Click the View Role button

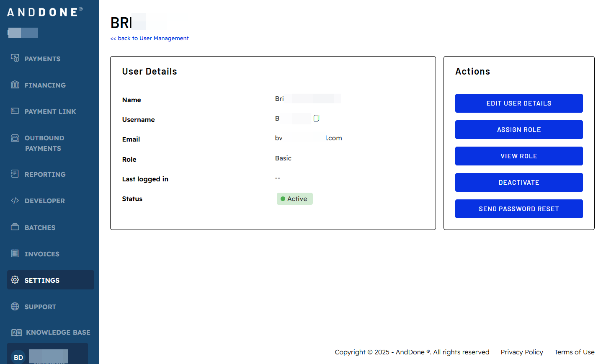[519, 156]
